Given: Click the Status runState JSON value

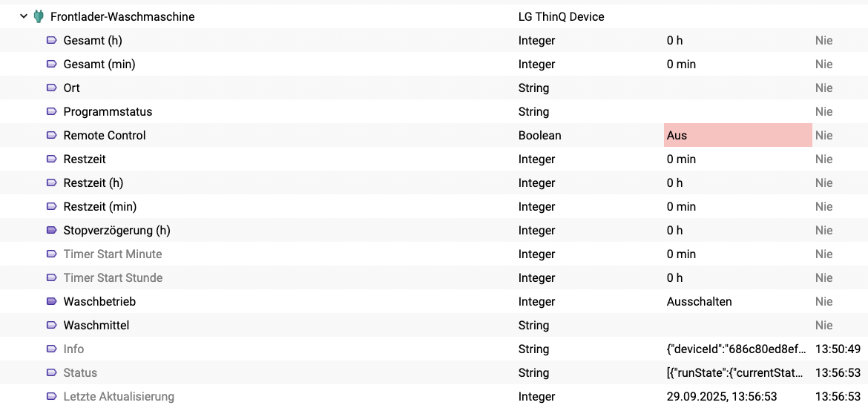Looking at the screenshot, I should [x=733, y=373].
